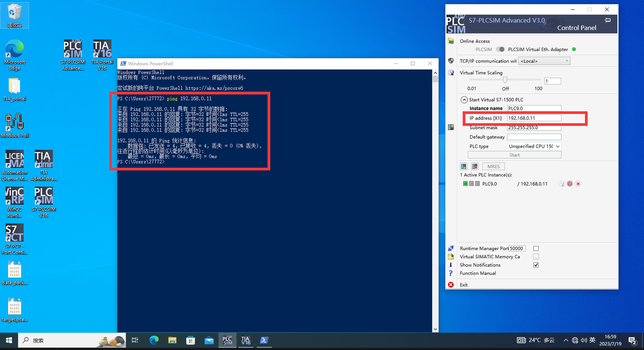
Task: Select the Recycle Bin desktop icon
Action: pyautogui.click(x=15, y=15)
